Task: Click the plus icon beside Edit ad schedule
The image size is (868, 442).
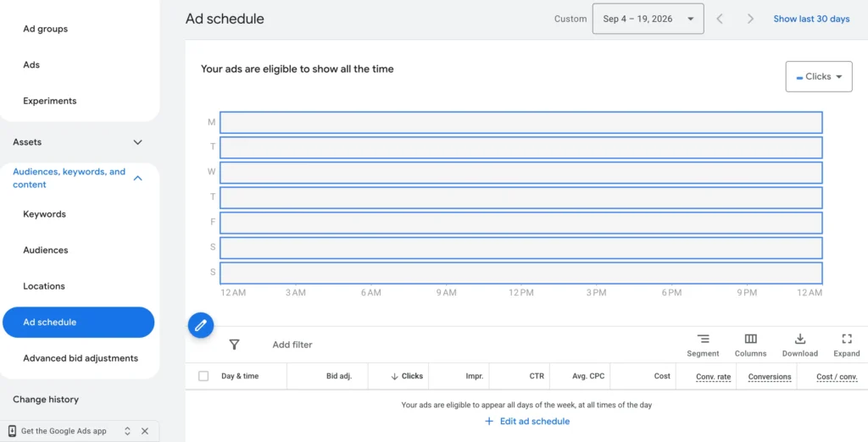Action: 489,421
